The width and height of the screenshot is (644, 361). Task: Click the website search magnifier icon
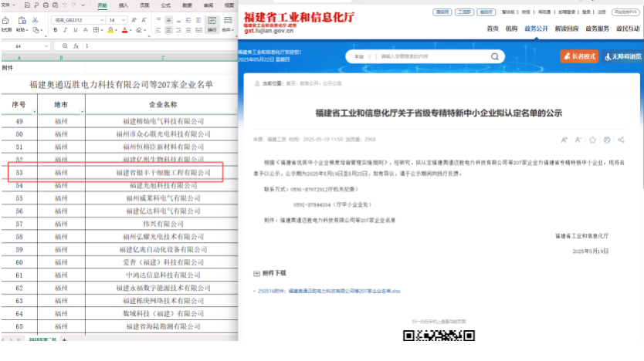click(x=494, y=56)
